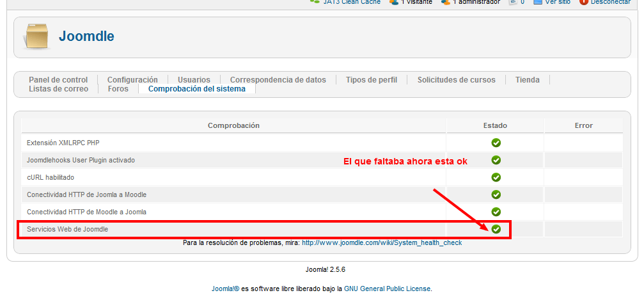Click the Ver sitio link
Image resolution: width=644 pixels, height=293 pixels.
coord(557,3)
